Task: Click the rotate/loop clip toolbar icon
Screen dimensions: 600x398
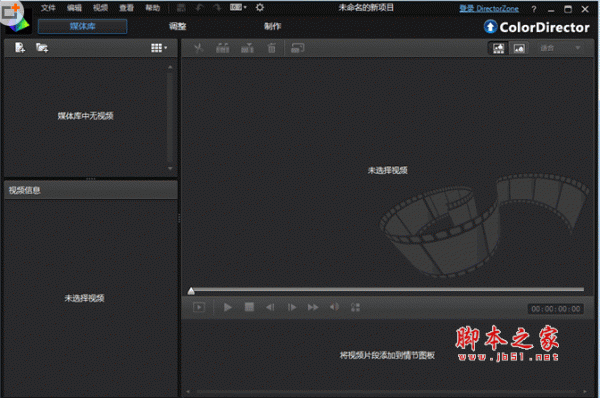Action: (x=297, y=48)
